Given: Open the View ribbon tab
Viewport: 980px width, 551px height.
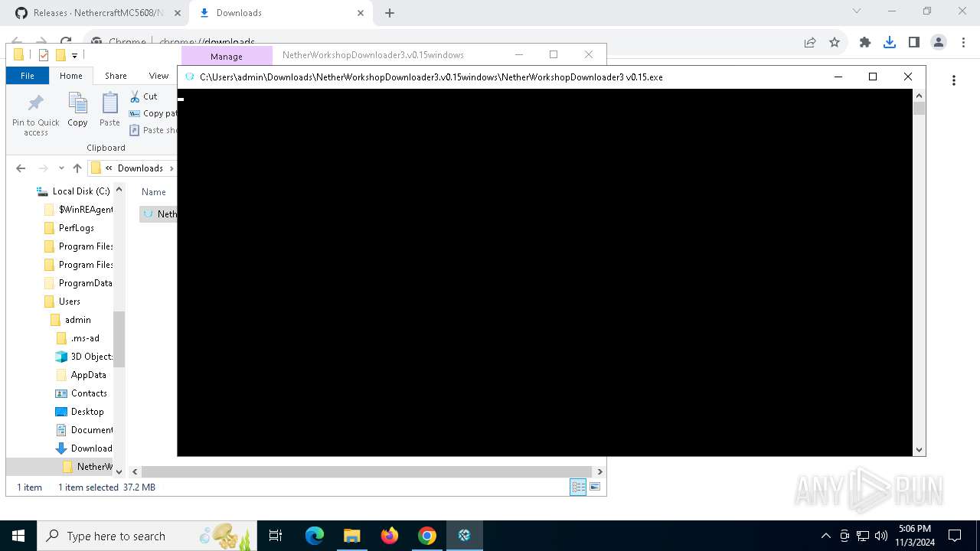Looking at the screenshot, I should point(158,76).
